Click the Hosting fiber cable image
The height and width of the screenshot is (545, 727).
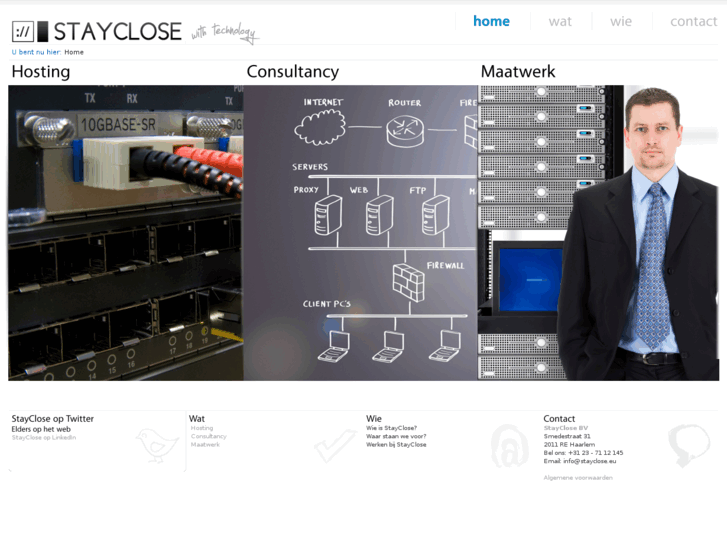coord(126,233)
